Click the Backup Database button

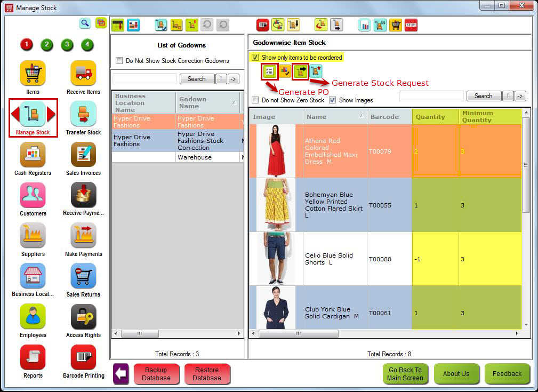point(157,374)
